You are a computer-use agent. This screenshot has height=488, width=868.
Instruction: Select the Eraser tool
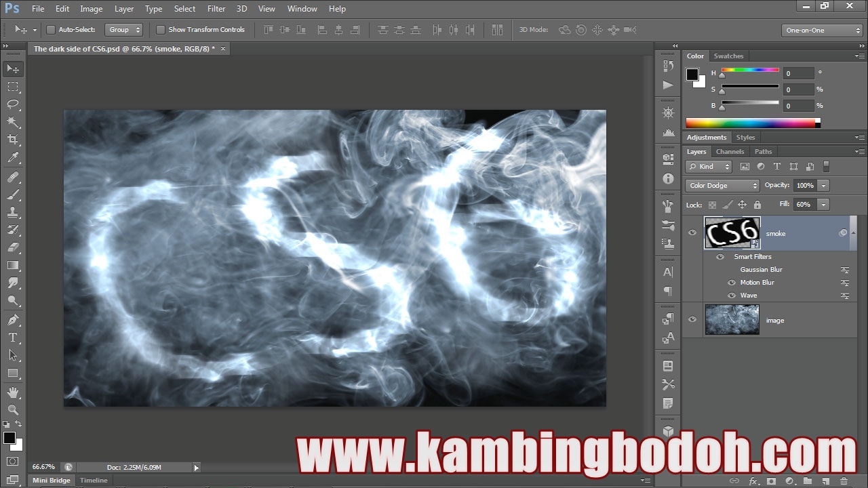click(13, 247)
